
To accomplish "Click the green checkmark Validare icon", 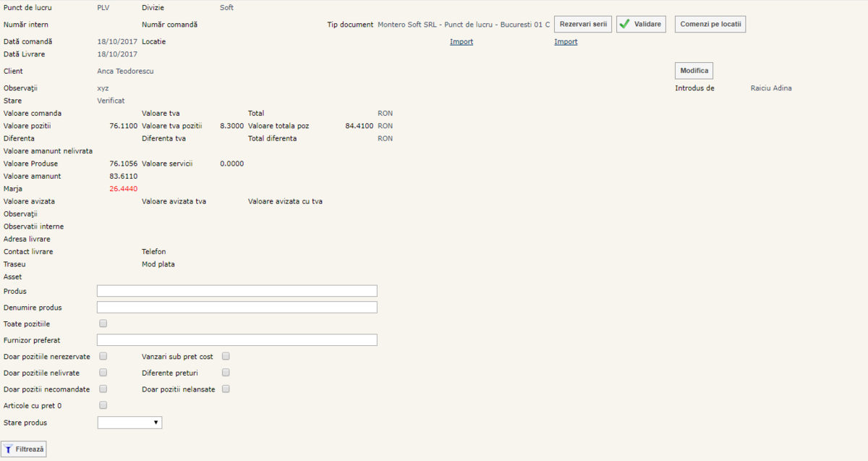I will 624,24.
